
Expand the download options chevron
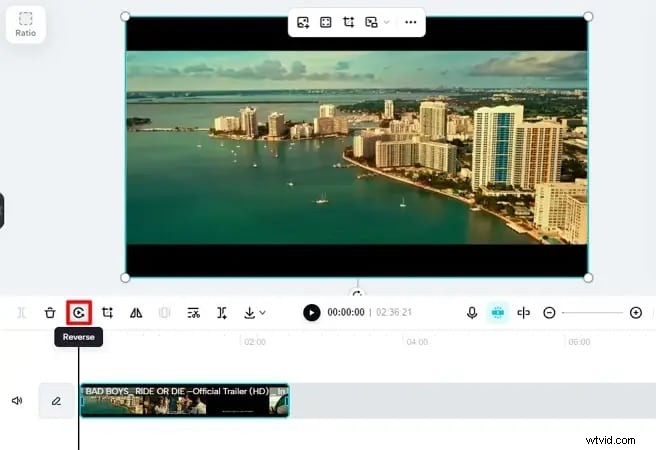[x=262, y=312]
